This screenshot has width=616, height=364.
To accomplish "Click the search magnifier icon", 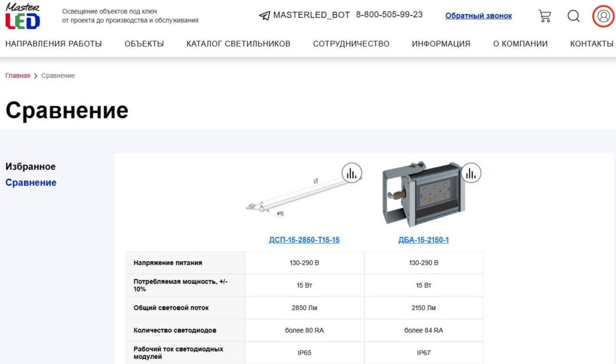I will point(573,16).
